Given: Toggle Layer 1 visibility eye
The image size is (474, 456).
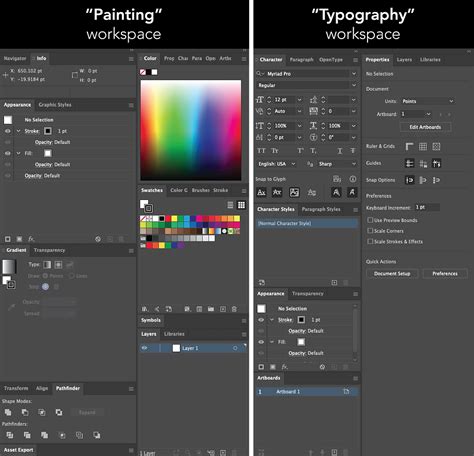Looking at the screenshot, I should (144, 348).
